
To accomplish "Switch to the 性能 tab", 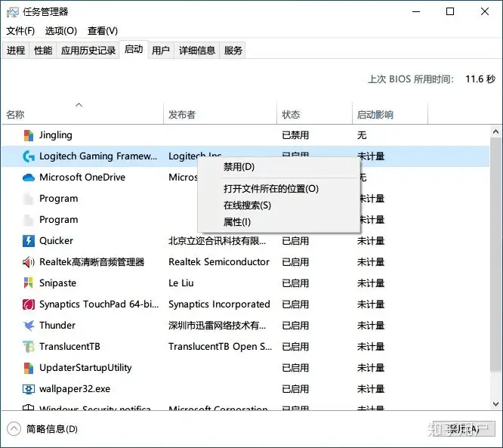I will click(x=43, y=51).
